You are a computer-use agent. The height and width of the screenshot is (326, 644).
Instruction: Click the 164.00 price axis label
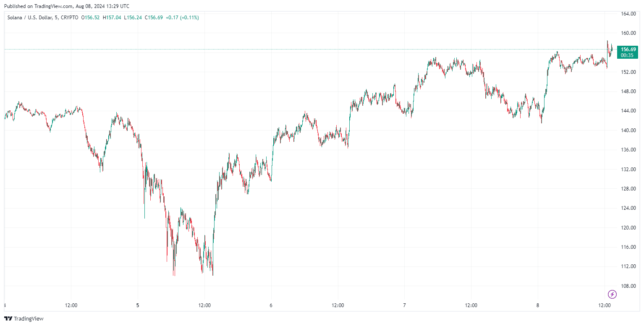click(x=628, y=14)
